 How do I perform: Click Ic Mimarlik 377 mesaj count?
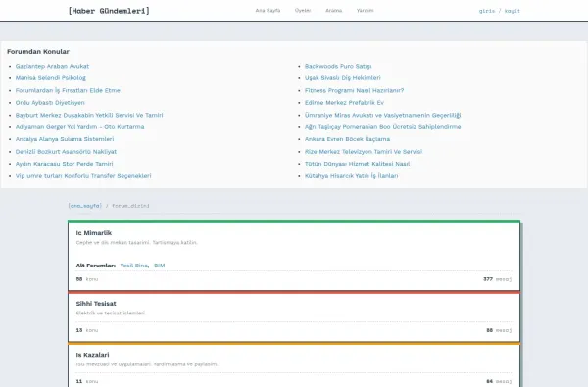pyautogui.click(x=497, y=279)
